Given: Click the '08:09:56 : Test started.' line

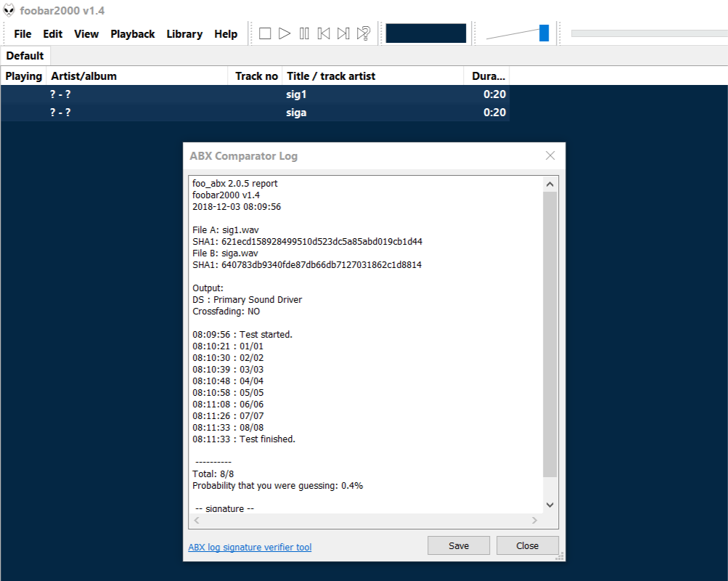Looking at the screenshot, I should [242, 334].
